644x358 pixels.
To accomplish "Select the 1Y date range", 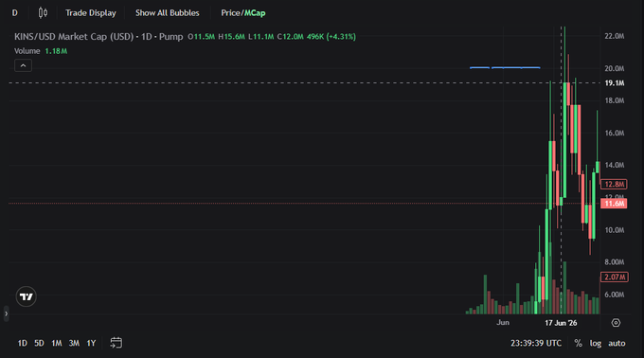I will pos(91,343).
